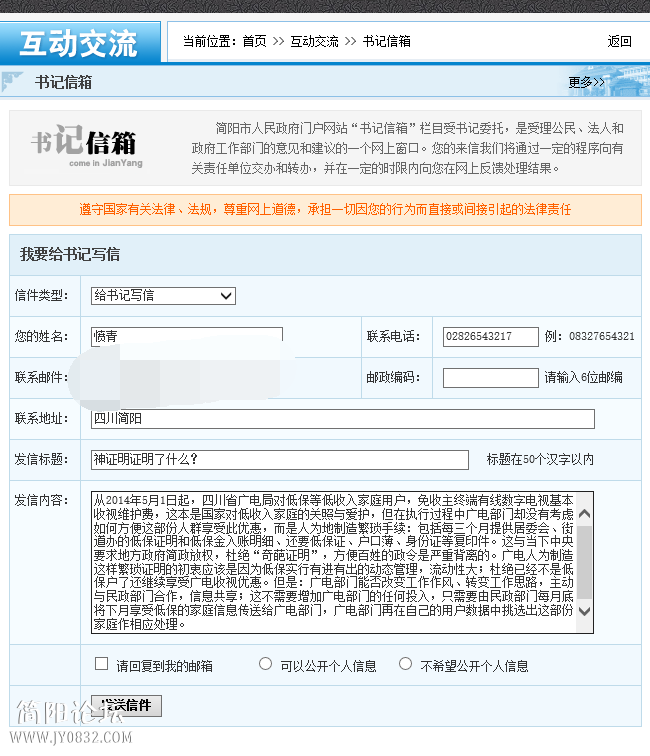This screenshot has height=756, width=650.
Task: Click the 返回 link
Action: [x=619, y=41]
